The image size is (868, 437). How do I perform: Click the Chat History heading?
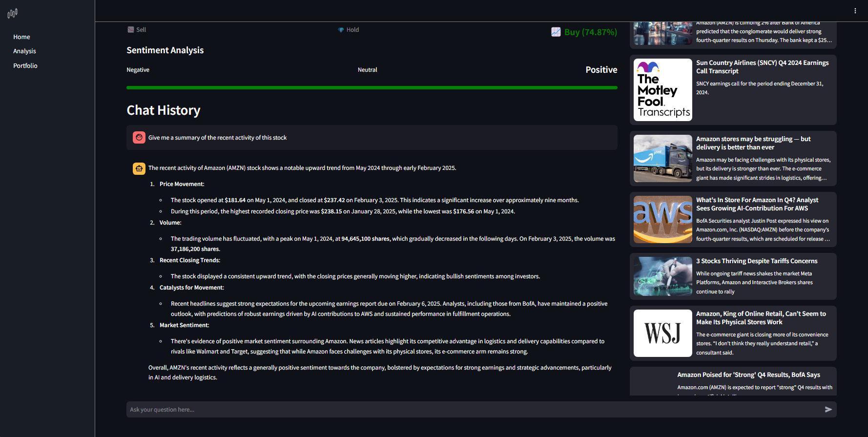[x=164, y=110]
